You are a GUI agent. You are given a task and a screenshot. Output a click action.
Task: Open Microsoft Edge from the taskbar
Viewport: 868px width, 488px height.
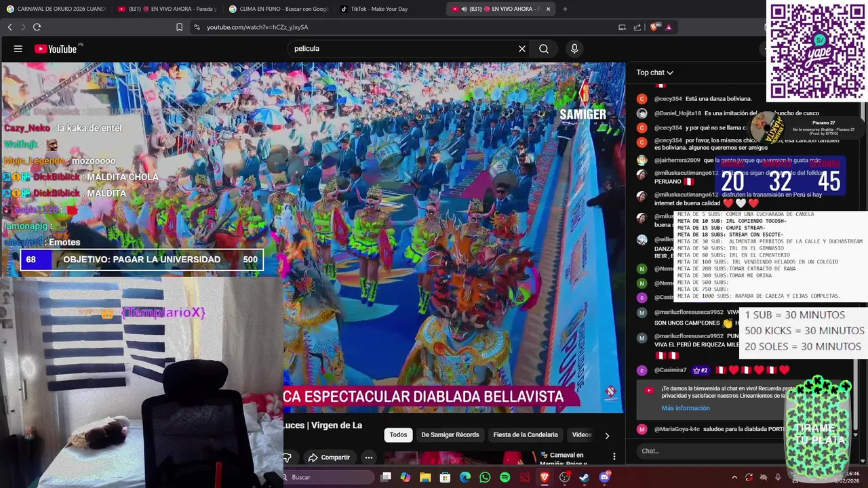tap(465, 477)
